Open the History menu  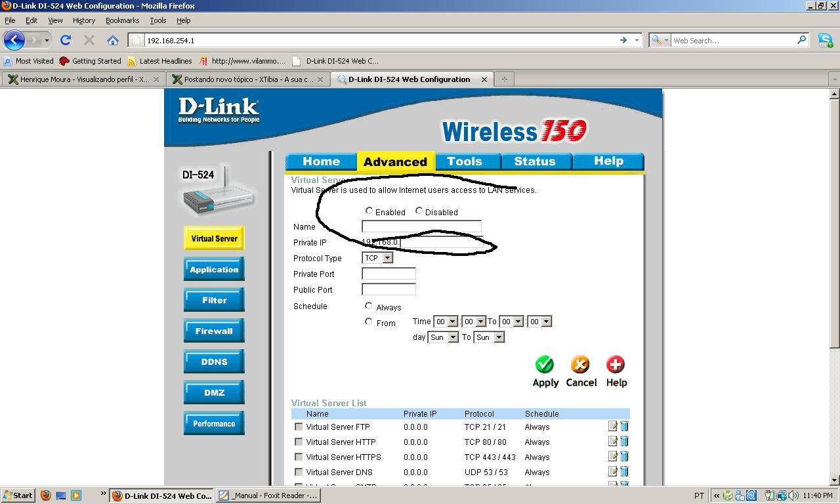(84, 20)
